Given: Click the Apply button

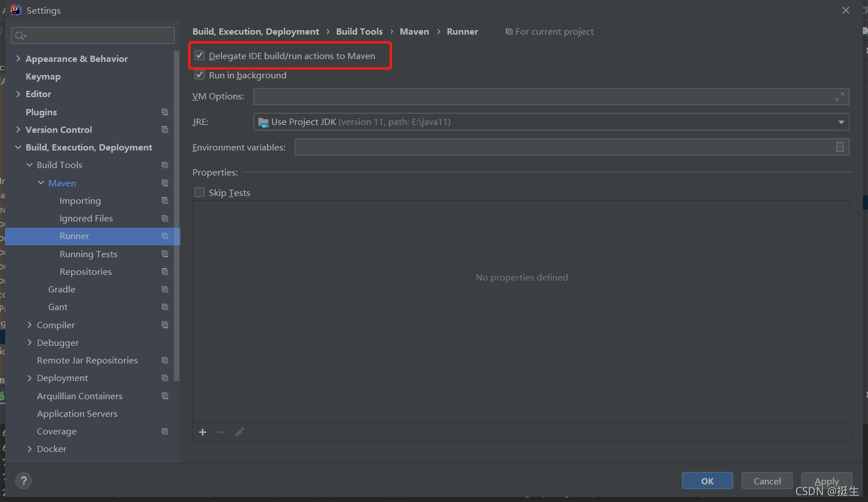Looking at the screenshot, I should pos(827,481).
